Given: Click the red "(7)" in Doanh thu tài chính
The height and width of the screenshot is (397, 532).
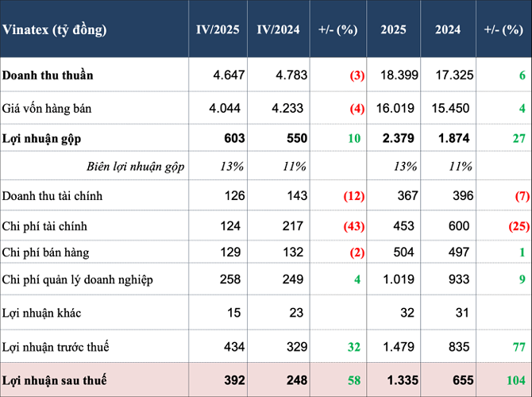Looking at the screenshot, I should click(x=522, y=196).
